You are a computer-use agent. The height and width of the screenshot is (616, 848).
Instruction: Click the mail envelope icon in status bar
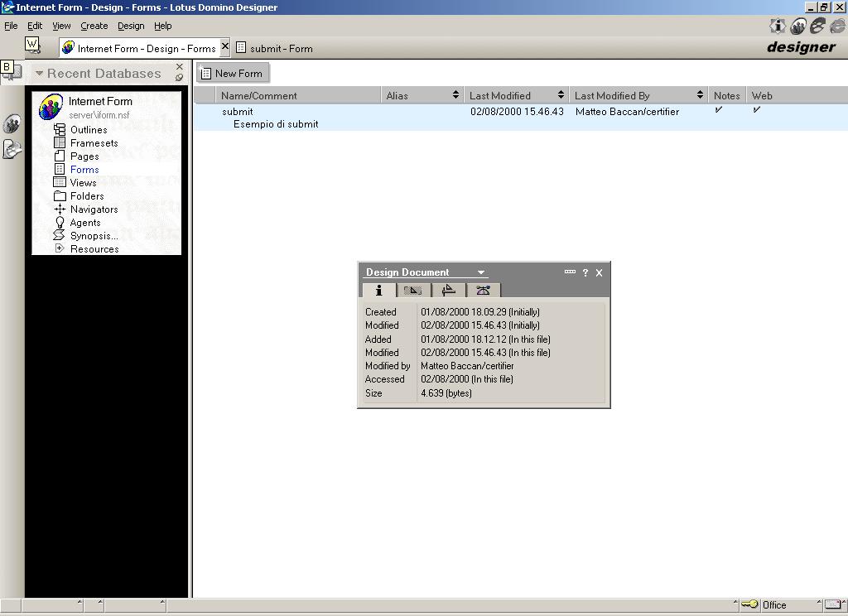click(833, 604)
